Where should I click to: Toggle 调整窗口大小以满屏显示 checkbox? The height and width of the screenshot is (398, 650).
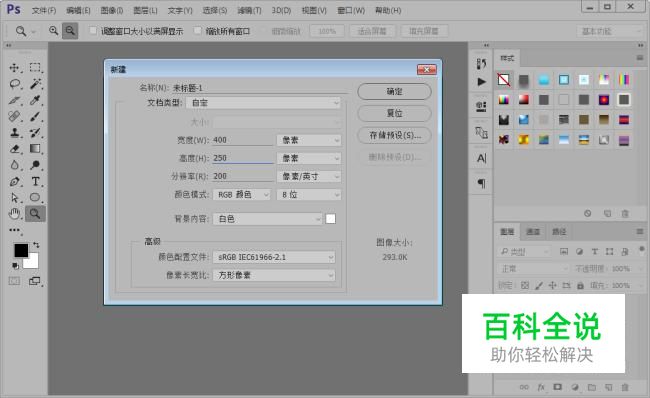point(93,31)
